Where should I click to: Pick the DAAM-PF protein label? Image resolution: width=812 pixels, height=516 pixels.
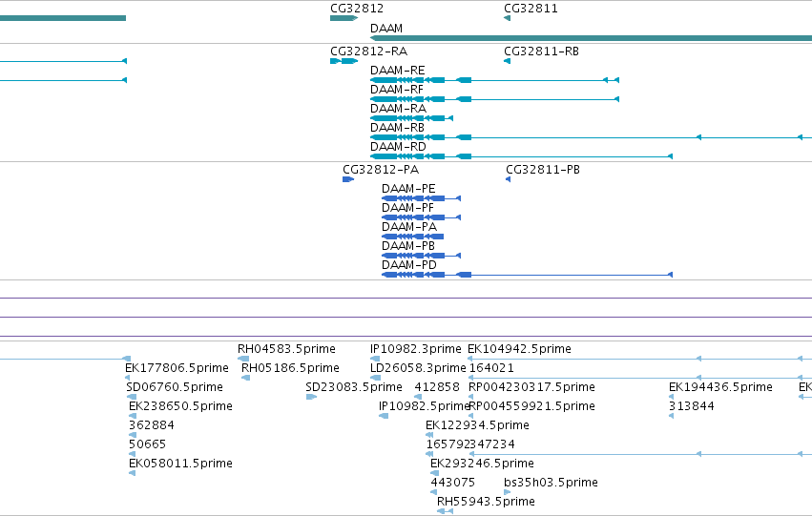click(407, 208)
